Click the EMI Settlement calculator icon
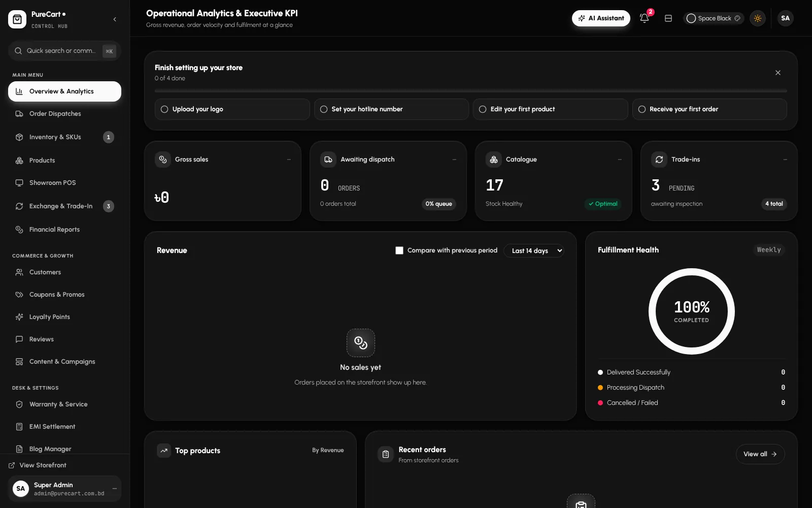Screen dimensions: 812x508 point(19,427)
